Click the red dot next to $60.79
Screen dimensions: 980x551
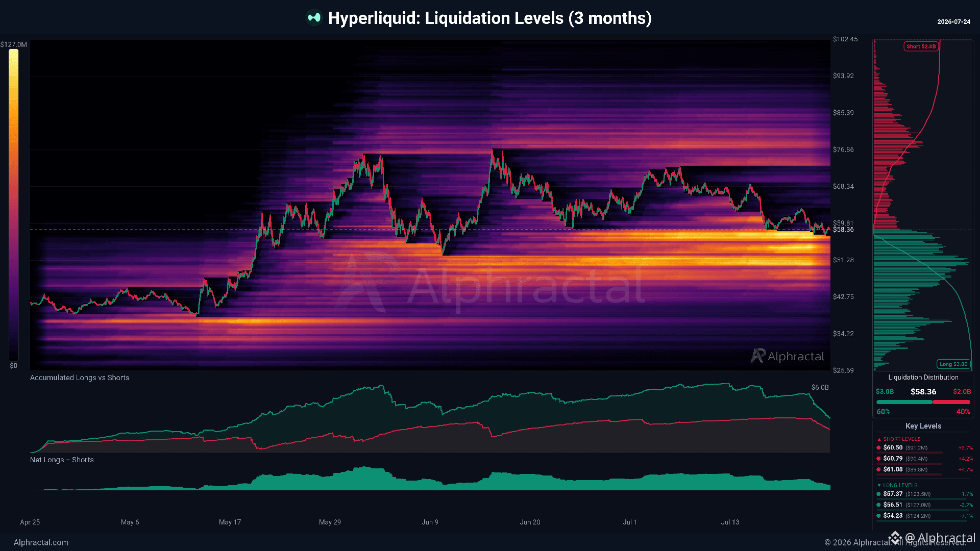point(878,459)
